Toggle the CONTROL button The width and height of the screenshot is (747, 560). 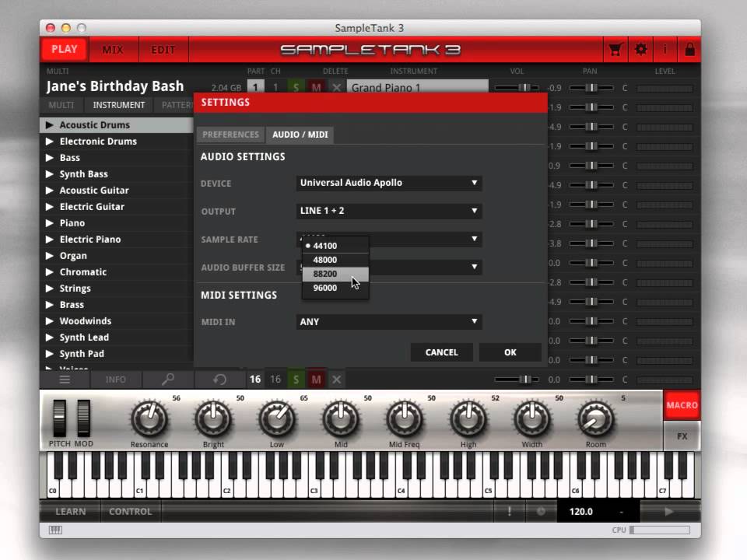(130, 512)
